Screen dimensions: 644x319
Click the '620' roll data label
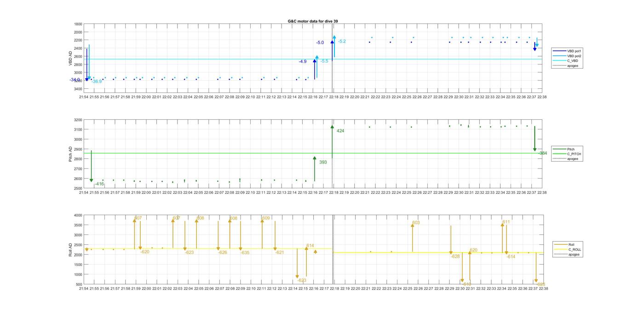tap(473, 250)
